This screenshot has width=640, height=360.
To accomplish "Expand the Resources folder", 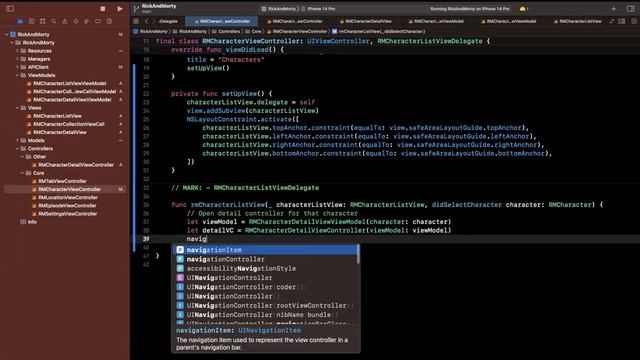I will (17, 51).
